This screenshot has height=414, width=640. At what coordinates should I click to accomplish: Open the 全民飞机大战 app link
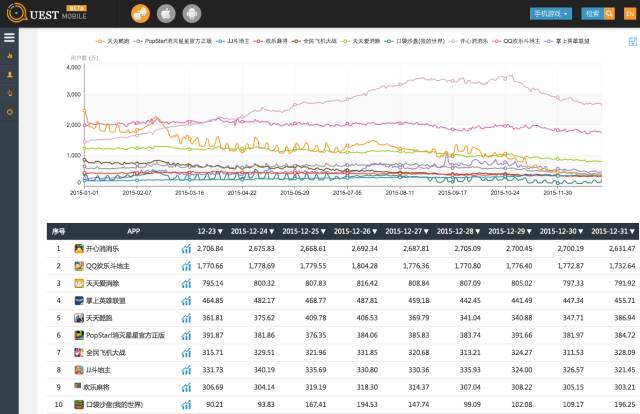click(x=106, y=353)
